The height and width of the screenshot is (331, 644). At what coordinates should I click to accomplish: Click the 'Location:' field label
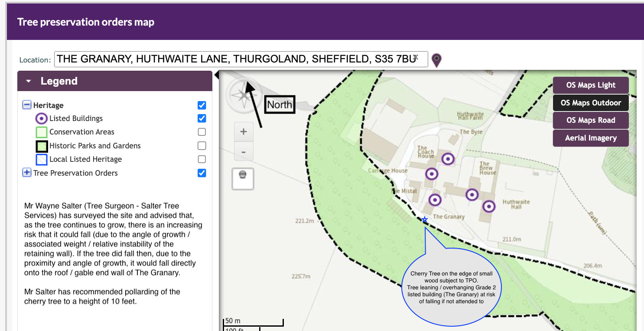click(35, 60)
